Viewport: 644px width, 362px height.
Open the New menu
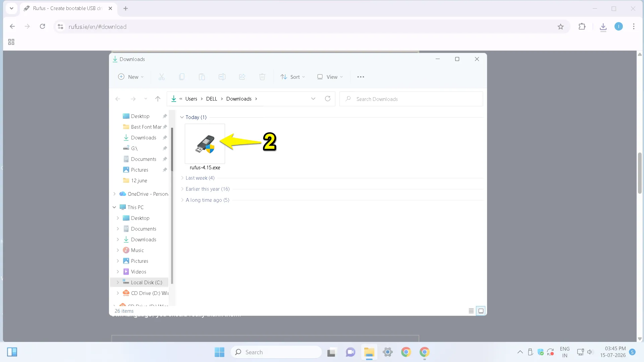coord(131,77)
